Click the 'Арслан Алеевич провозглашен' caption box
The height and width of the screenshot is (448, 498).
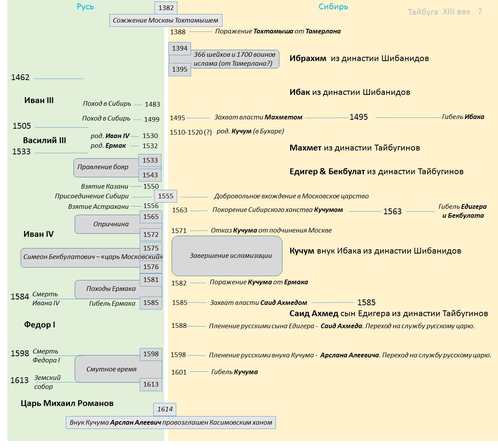(x=171, y=422)
